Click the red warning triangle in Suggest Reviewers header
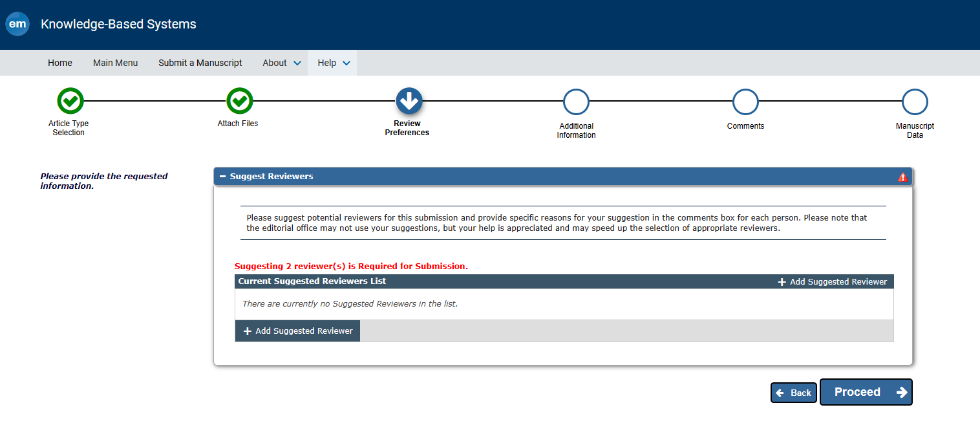 click(903, 177)
